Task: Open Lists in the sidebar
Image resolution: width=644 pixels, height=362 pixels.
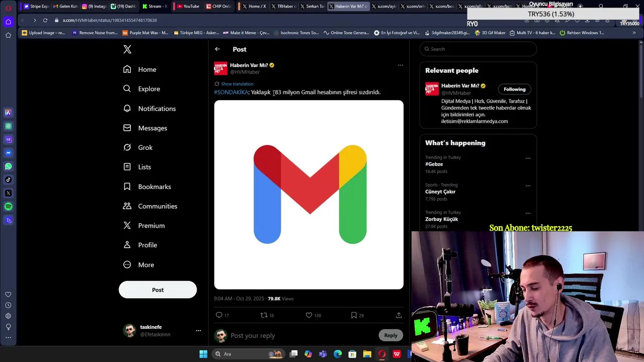Action: coord(137,167)
